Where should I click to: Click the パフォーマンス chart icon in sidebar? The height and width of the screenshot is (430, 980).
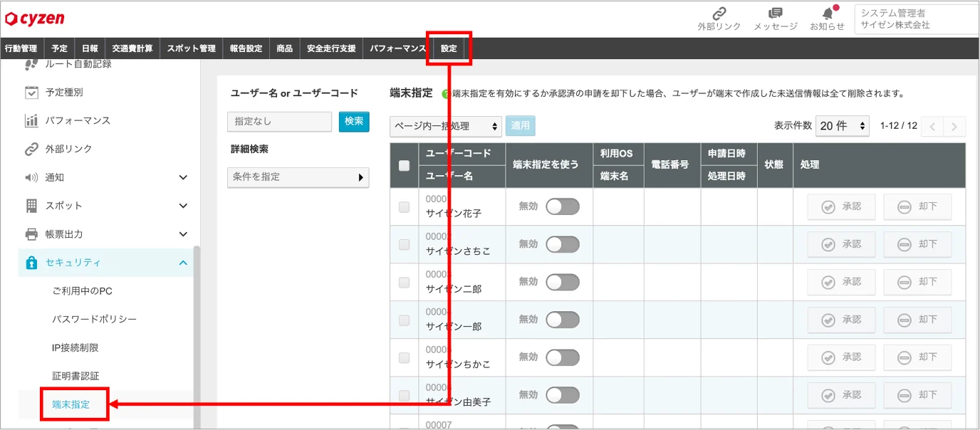point(31,120)
